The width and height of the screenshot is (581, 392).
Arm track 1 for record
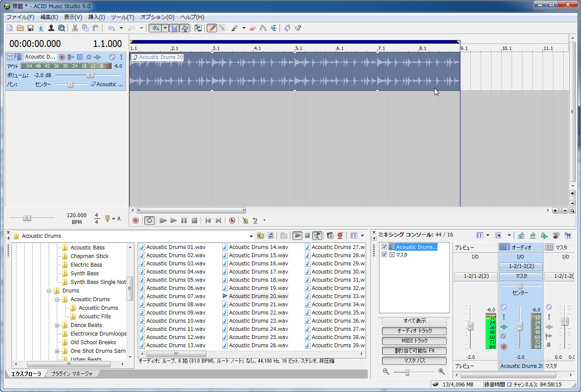pos(62,57)
